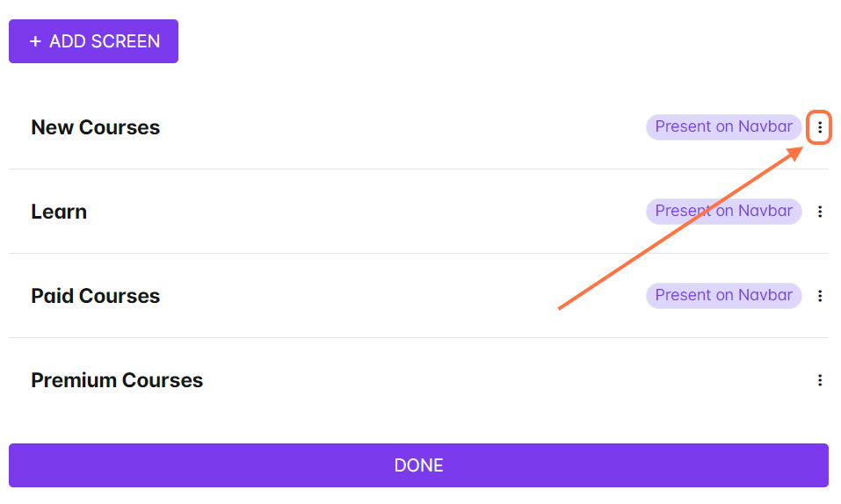841x504 pixels.
Task: Select the New Courses screen title
Action: click(x=96, y=127)
